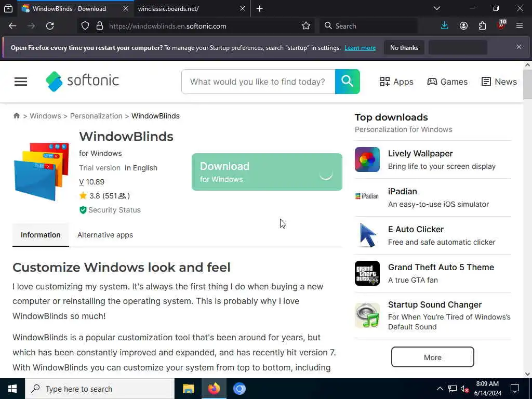The width and height of the screenshot is (532, 399).
Task: Click the padlock site info icon
Action: (x=99, y=26)
